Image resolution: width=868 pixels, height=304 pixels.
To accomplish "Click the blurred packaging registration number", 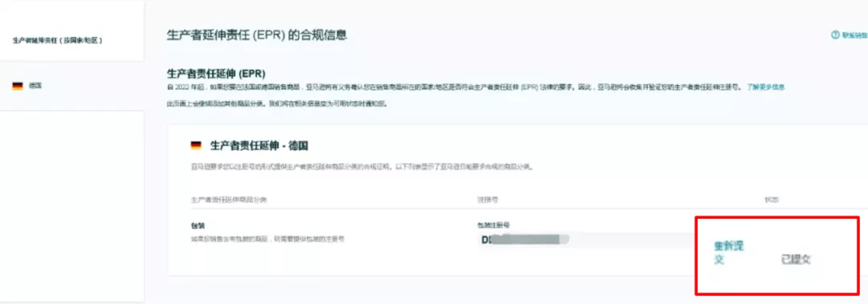I will [524, 239].
